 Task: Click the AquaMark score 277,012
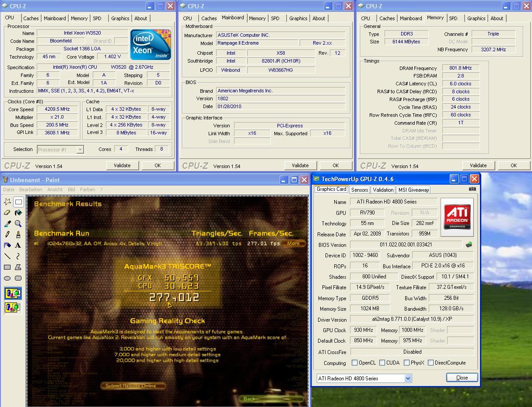pyautogui.click(x=174, y=298)
